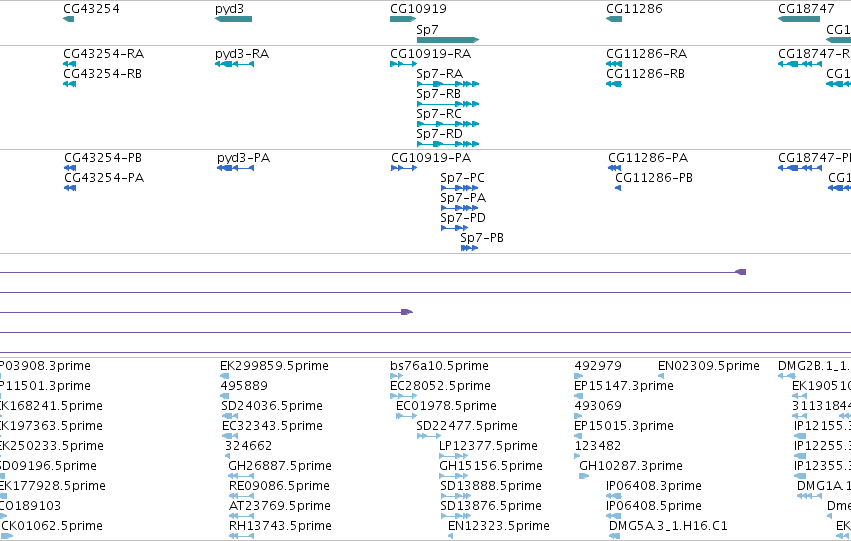Image resolution: width=851 pixels, height=541 pixels.
Task: Select protein CG43254-PA
Action: coord(70,189)
